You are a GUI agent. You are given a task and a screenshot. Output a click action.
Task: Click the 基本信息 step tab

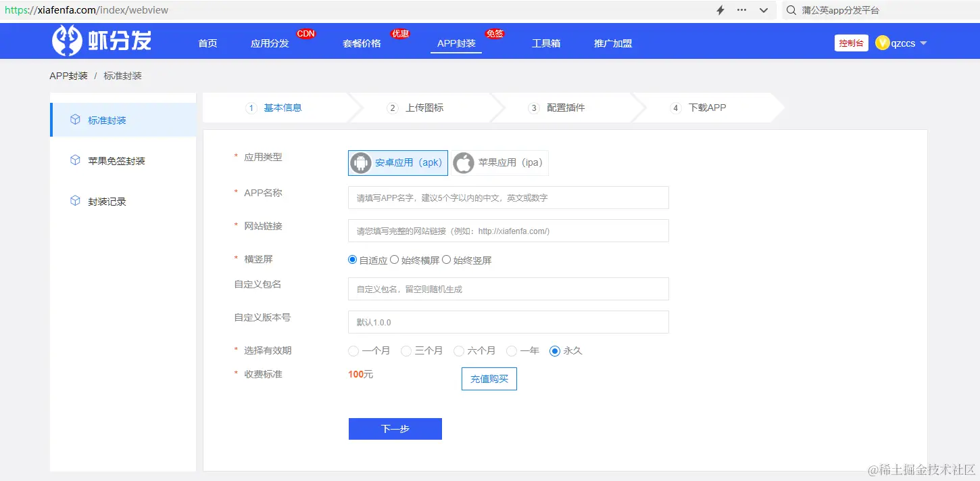click(x=283, y=108)
